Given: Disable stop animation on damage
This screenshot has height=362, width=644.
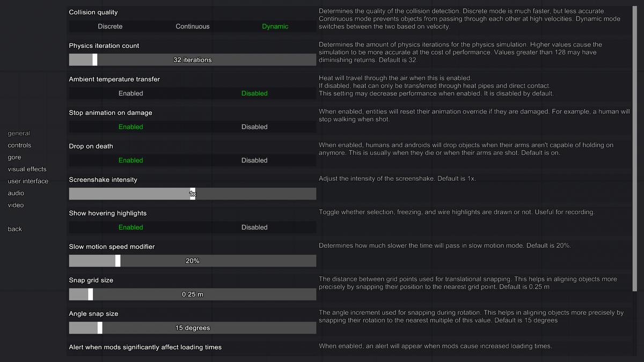Looking at the screenshot, I should [x=254, y=127].
